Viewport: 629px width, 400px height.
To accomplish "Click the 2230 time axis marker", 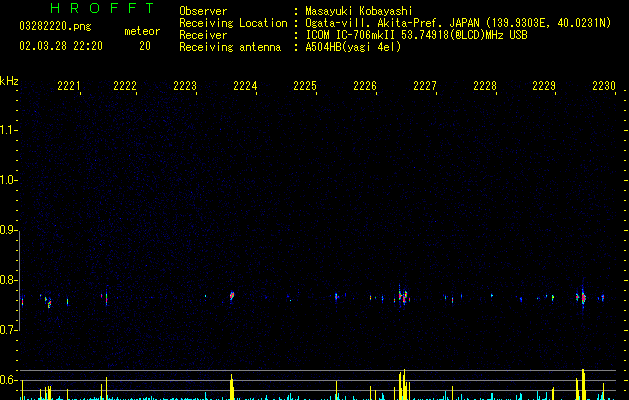I will click(604, 86).
